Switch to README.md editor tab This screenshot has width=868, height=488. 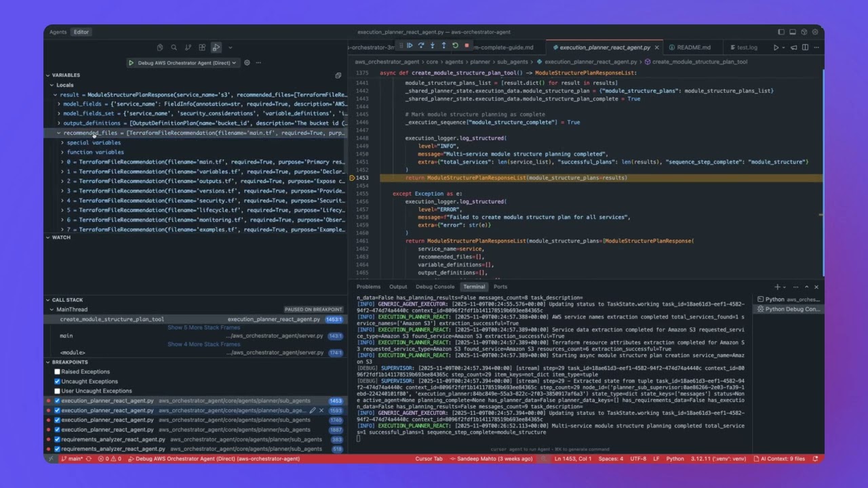coord(689,47)
